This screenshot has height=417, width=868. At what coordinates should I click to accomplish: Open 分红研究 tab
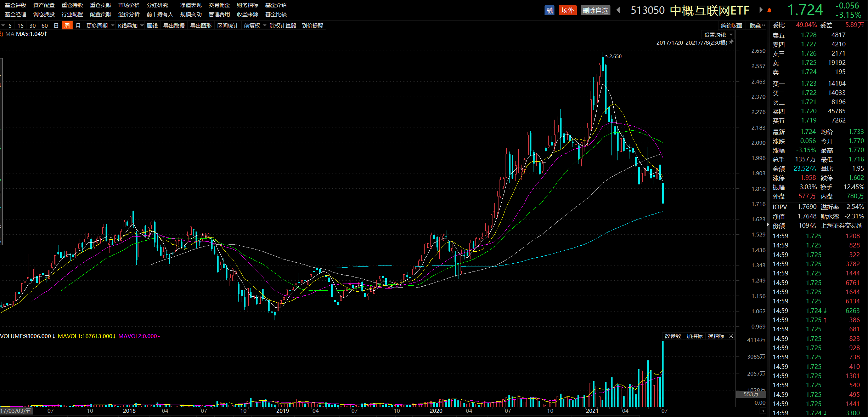click(x=157, y=5)
